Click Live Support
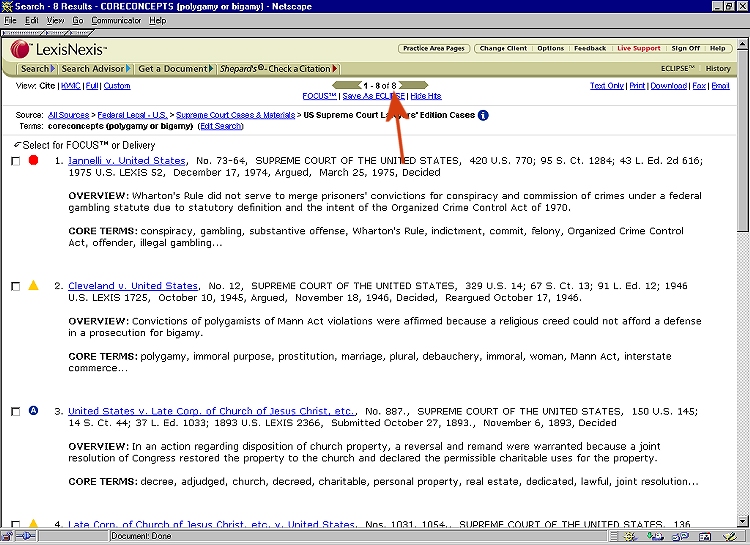The height and width of the screenshot is (545, 750). [639, 48]
